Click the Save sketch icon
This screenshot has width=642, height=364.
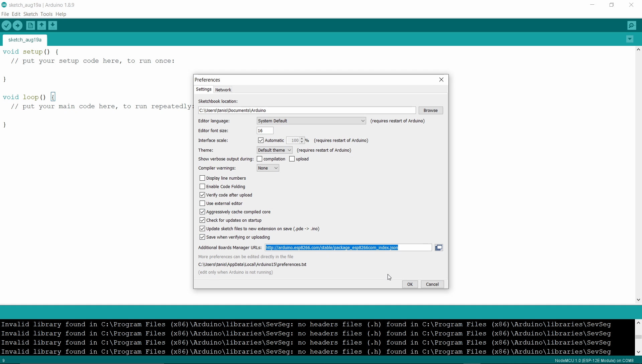pos(53,25)
